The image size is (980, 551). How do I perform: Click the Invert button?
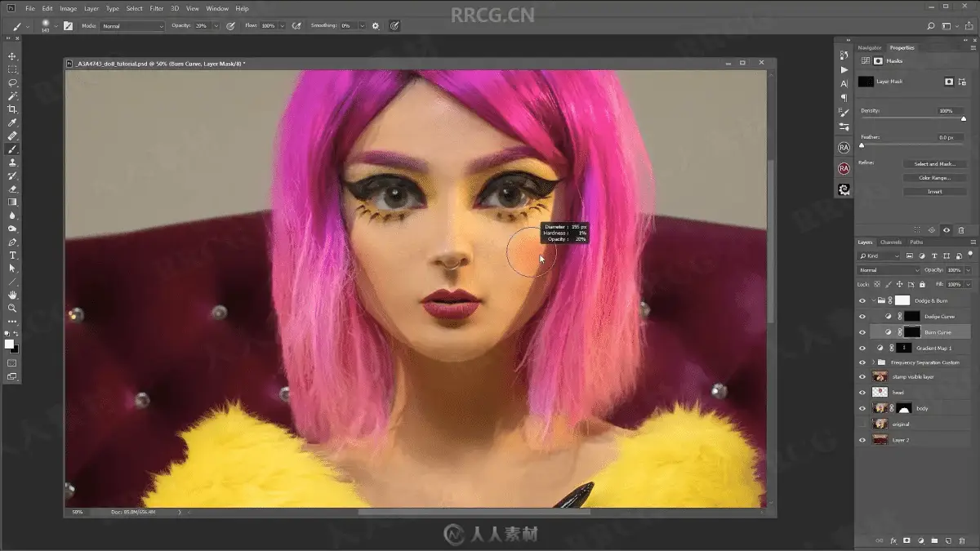[935, 192]
